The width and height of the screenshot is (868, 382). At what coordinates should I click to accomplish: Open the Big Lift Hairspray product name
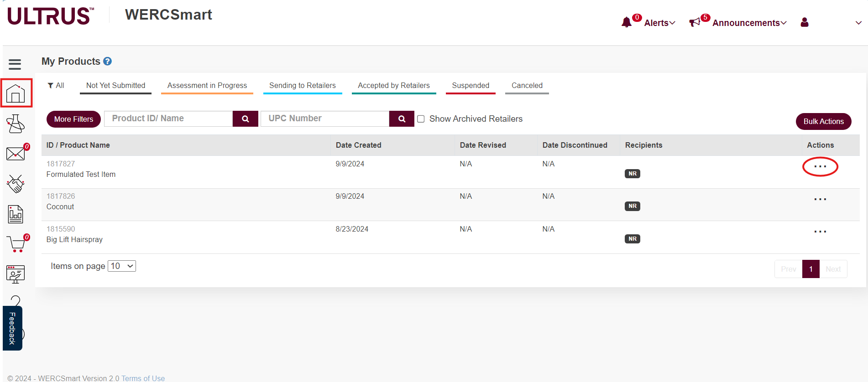(x=74, y=239)
